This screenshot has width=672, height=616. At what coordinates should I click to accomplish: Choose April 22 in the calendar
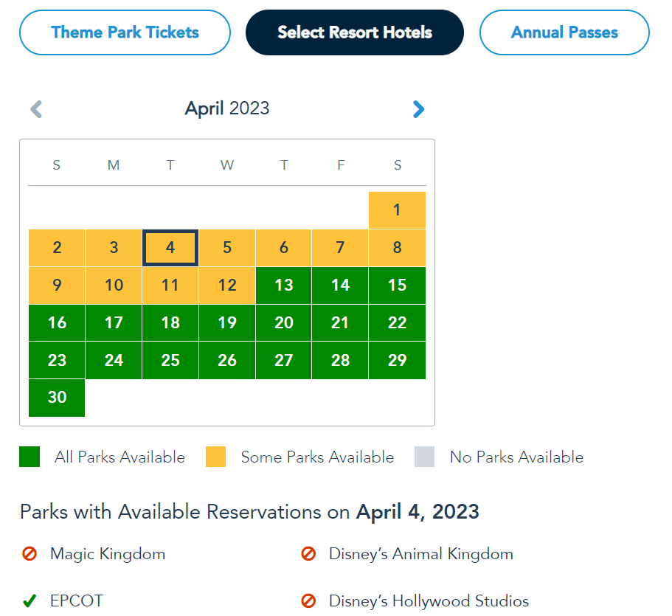(397, 323)
